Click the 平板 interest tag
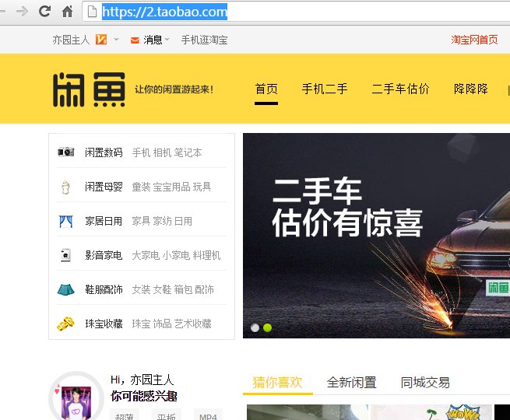 [x=166, y=415]
